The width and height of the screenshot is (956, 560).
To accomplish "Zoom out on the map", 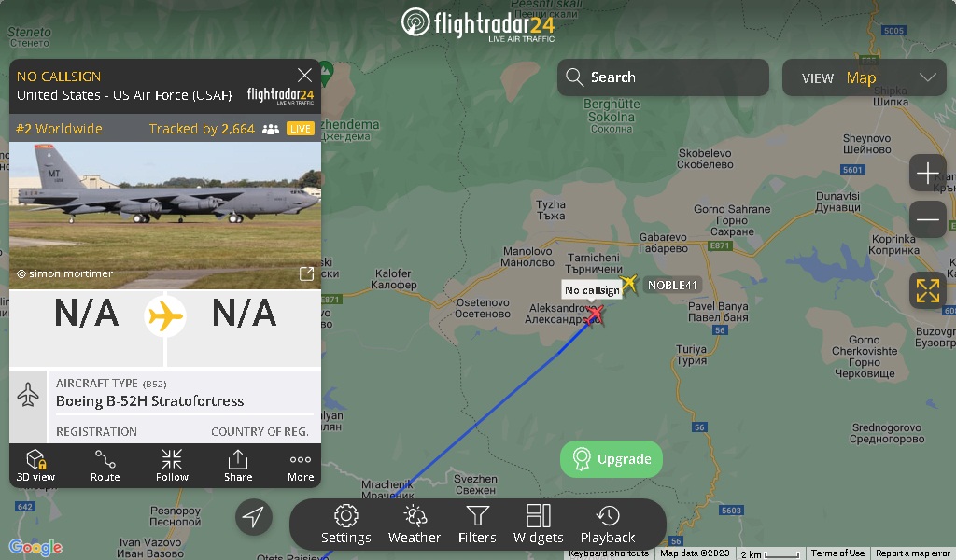I will tap(927, 219).
